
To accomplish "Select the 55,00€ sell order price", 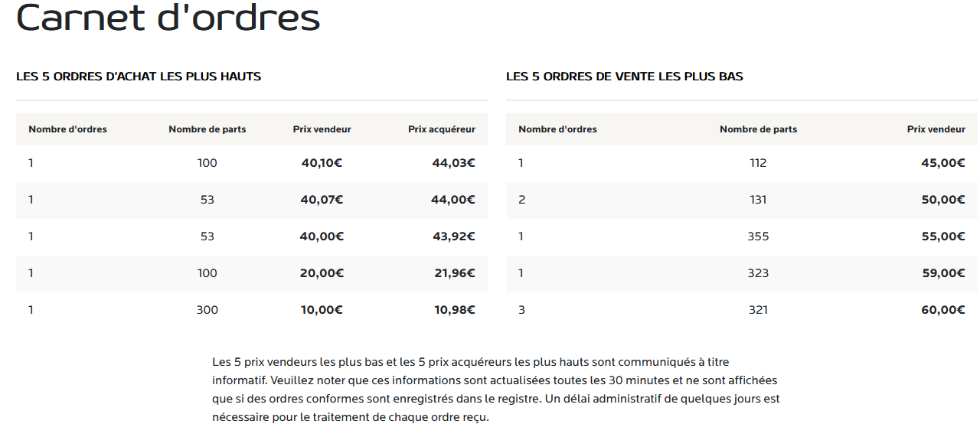I will point(943,236).
